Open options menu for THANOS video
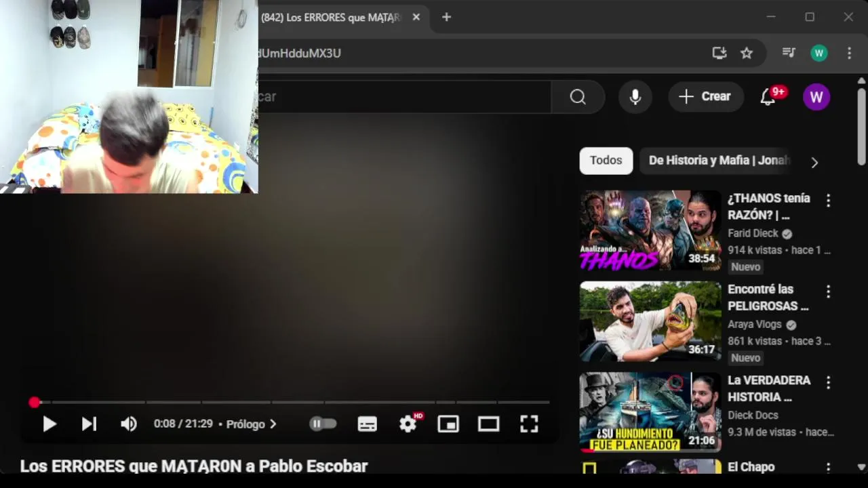This screenshot has width=868, height=488. click(828, 201)
